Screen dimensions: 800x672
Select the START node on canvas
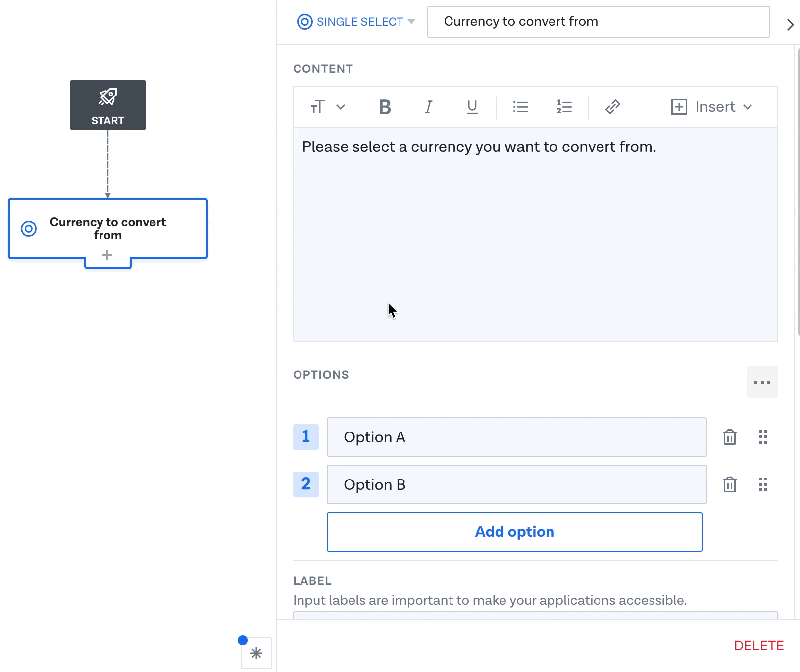[x=108, y=105]
